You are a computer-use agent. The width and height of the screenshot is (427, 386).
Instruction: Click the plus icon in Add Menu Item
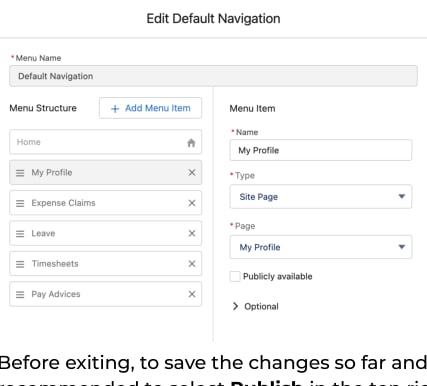point(115,109)
